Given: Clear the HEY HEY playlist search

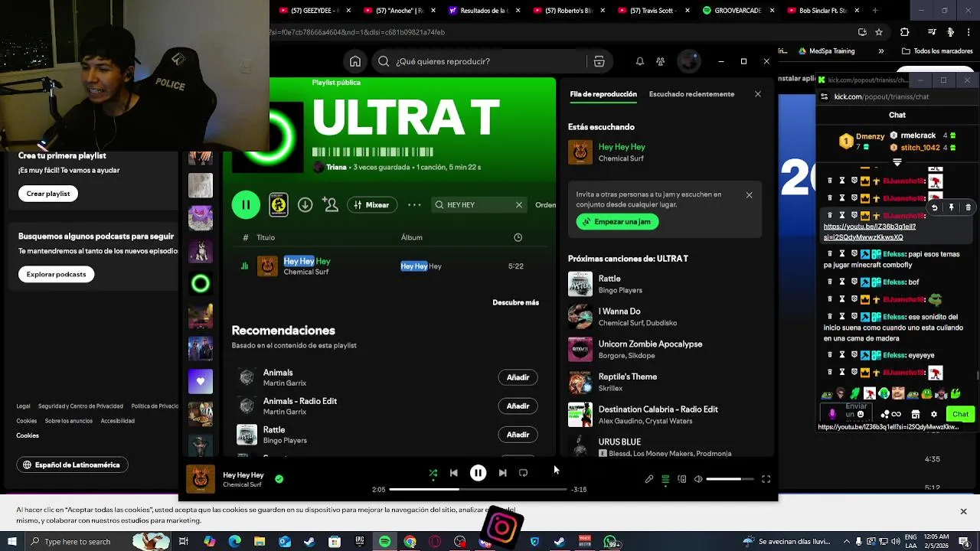Looking at the screenshot, I should click(518, 205).
